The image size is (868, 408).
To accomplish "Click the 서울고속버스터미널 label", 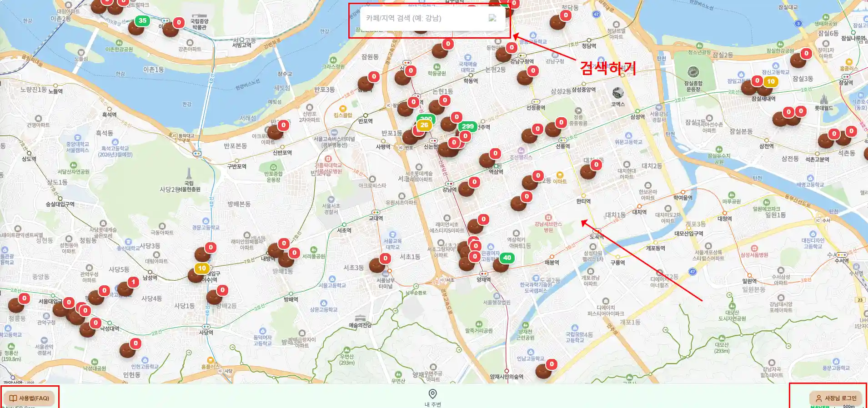I will point(334,142).
